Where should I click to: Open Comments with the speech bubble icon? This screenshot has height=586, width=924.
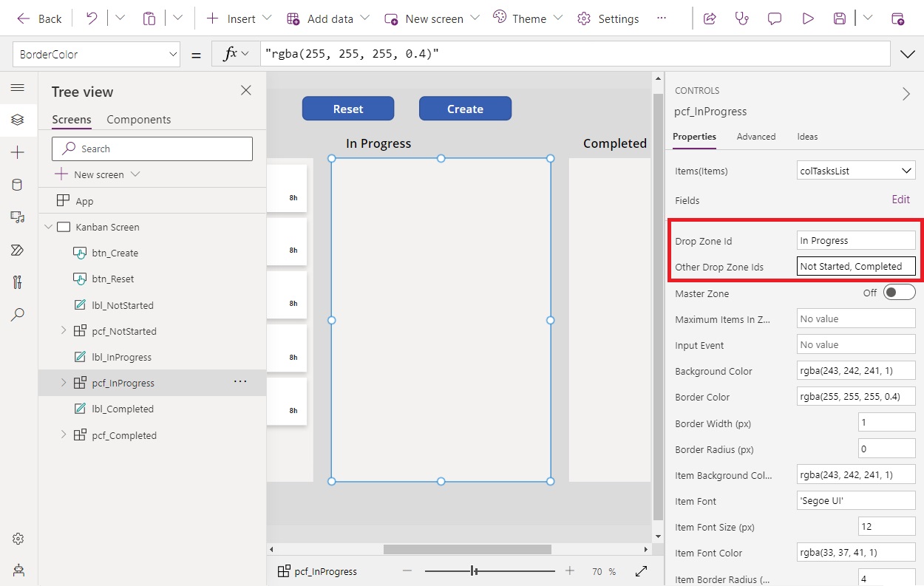[774, 18]
